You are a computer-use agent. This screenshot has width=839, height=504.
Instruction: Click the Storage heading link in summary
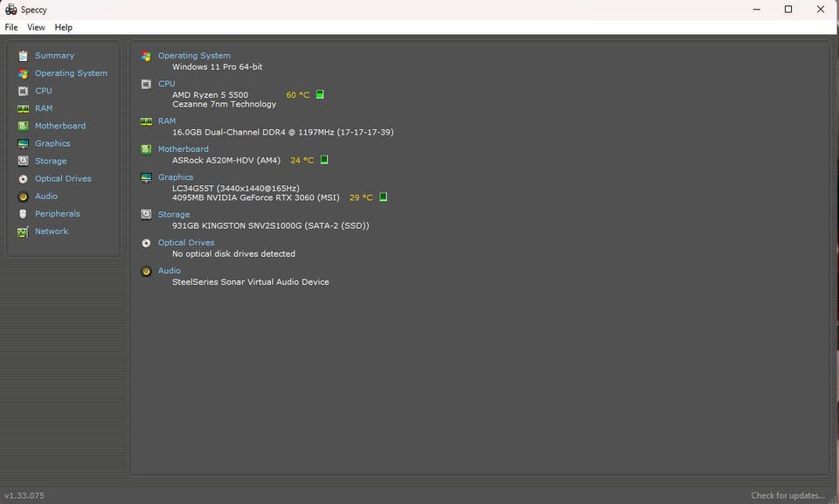coord(174,215)
